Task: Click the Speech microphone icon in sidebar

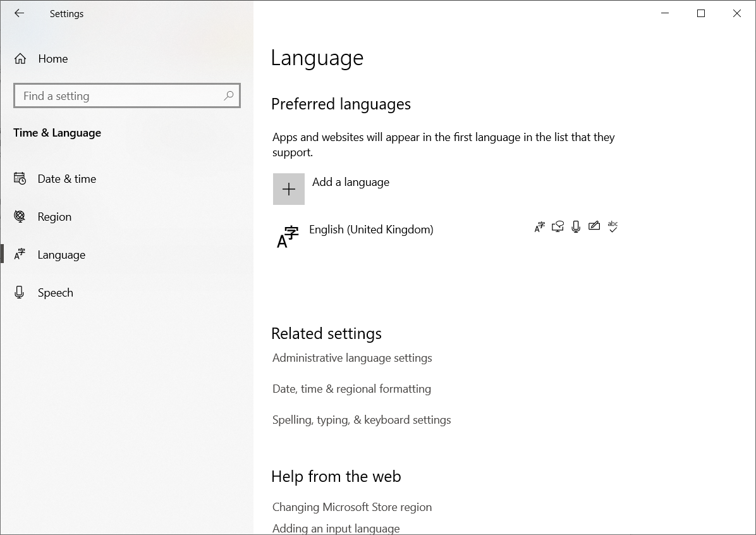Action: (20, 292)
